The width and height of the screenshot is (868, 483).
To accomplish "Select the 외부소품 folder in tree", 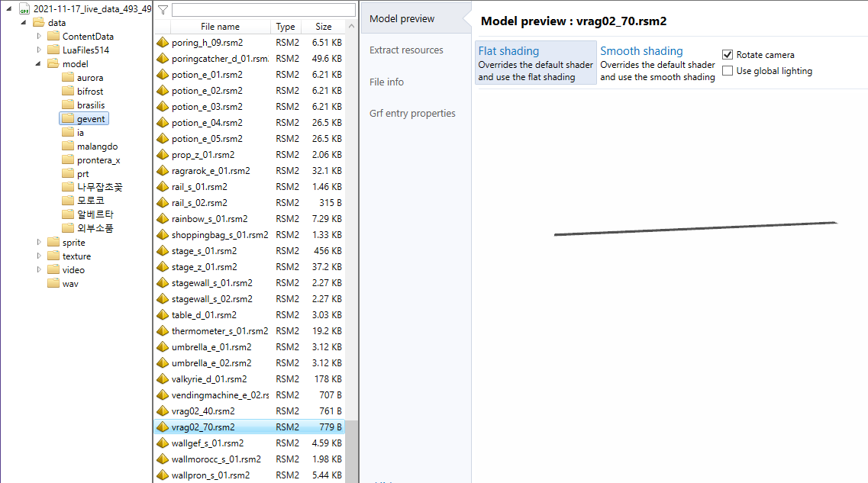I will [95, 228].
